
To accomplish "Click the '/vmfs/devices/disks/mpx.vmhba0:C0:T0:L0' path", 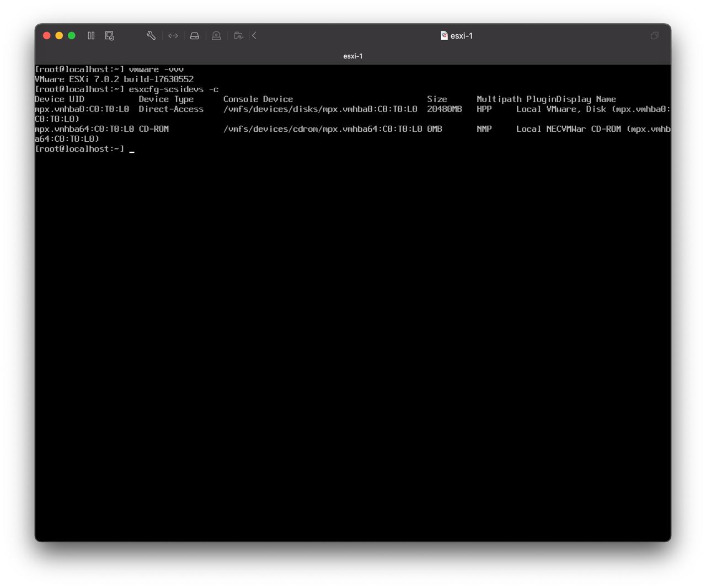I will (320, 109).
